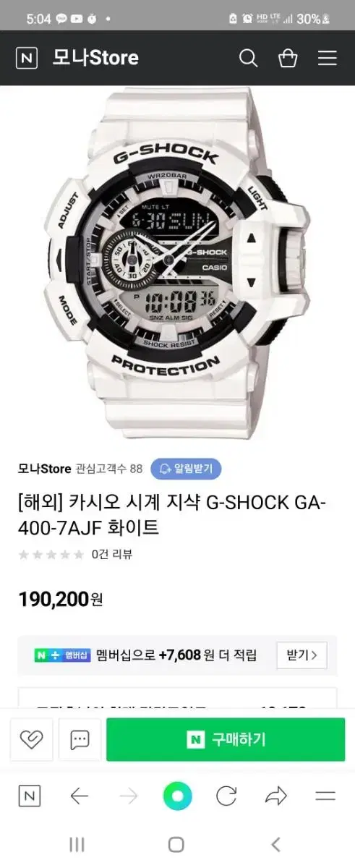
Task: Reload the page with refresh icon
Action: (x=226, y=797)
